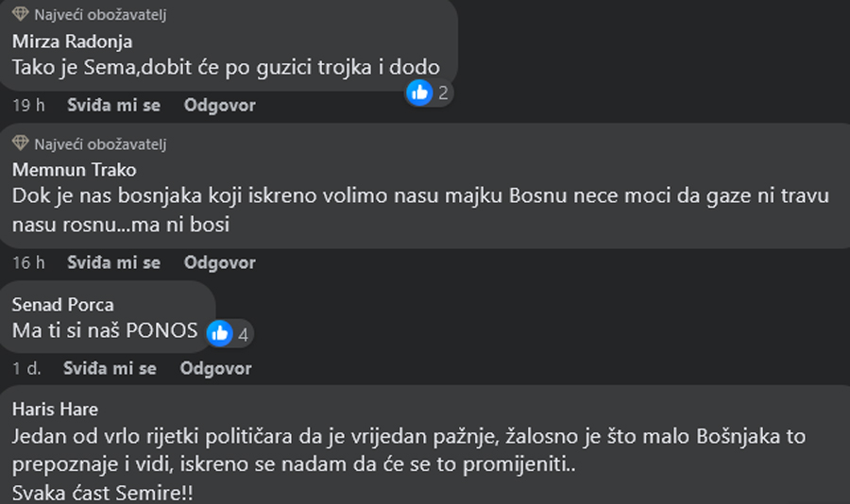Click diamond top fan badge above Mirza Radonja
The height and width of the screenshot is (504, 850).
point(21,13)
